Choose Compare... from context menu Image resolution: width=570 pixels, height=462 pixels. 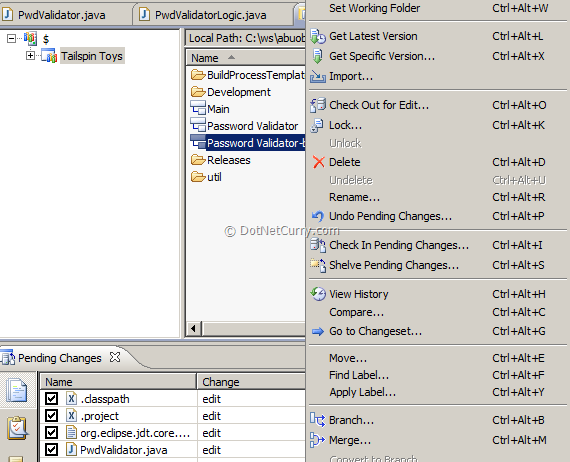coord(437,312)
